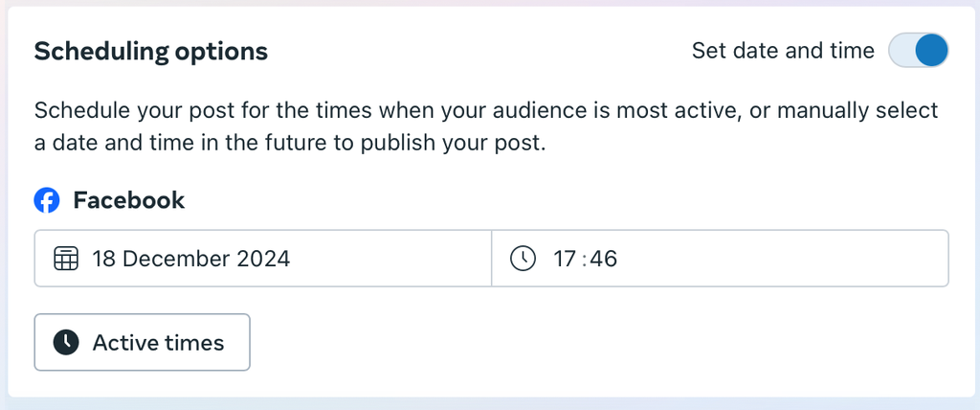Toggle the Set date and time switch
This screenshot has height=410, width=980.
[918, 51]
